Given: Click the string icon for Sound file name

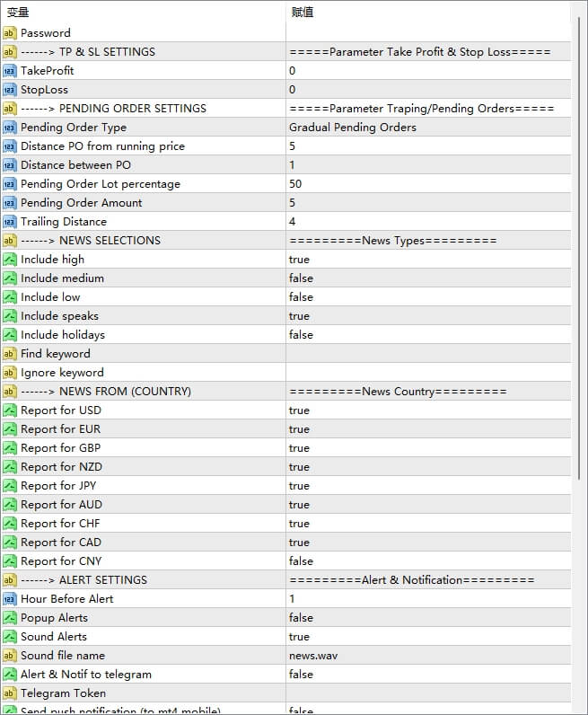Looking at the screenshot, I should [x=10, y=655].
